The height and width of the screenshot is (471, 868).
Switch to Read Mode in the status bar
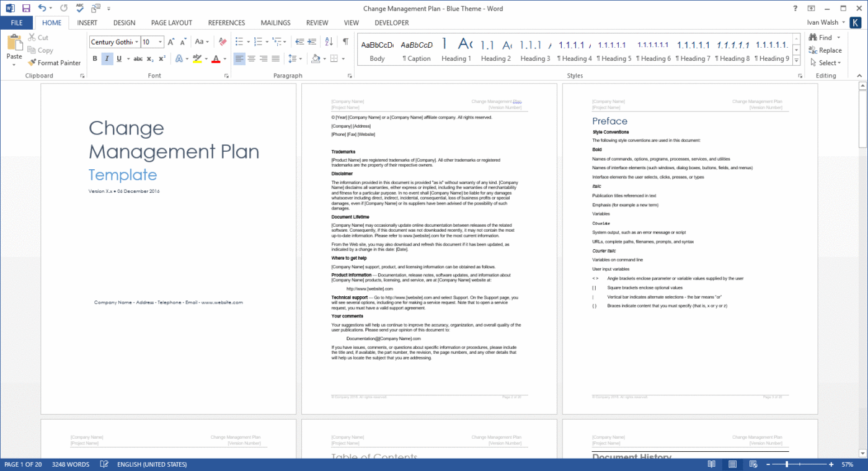point(711,464)
